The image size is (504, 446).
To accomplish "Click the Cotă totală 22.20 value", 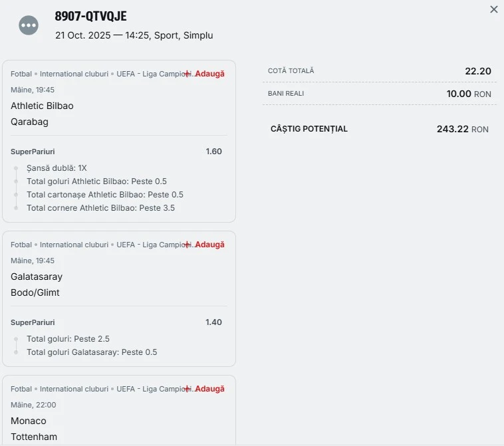I will (477, 71).
